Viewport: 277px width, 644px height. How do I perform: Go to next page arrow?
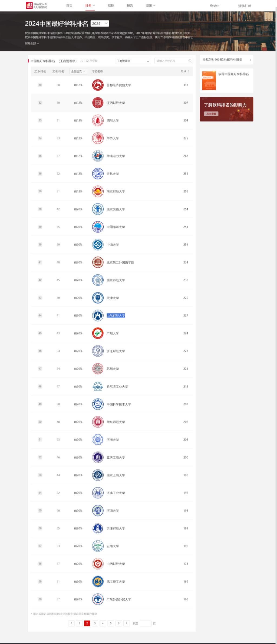127,623
